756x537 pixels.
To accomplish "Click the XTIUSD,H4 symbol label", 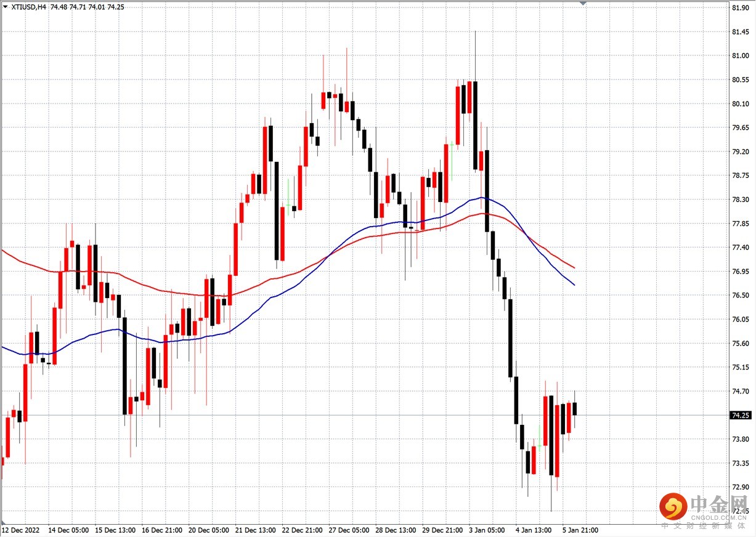I will (x=28, y=7).
